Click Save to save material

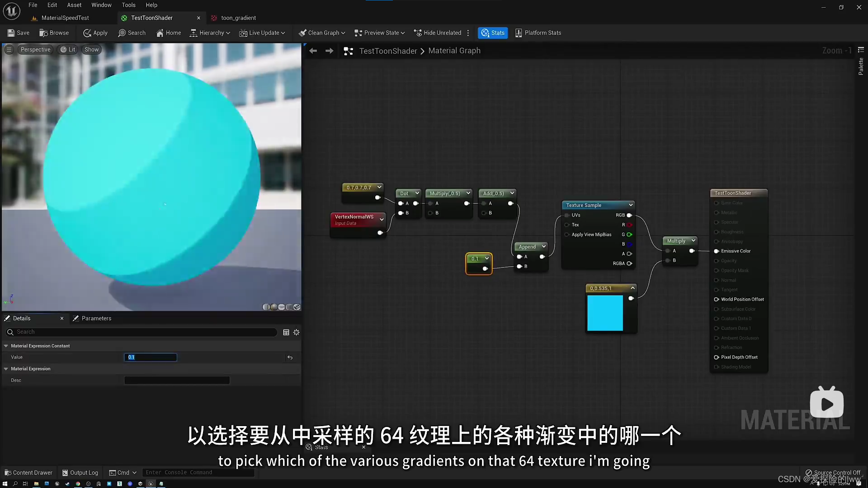point(19,32)
